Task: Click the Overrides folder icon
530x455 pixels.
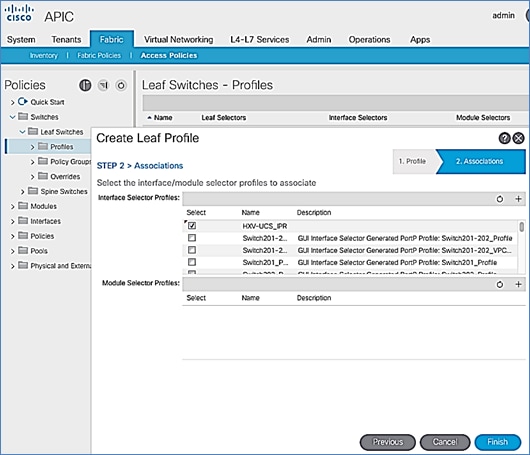Action: 43,176
